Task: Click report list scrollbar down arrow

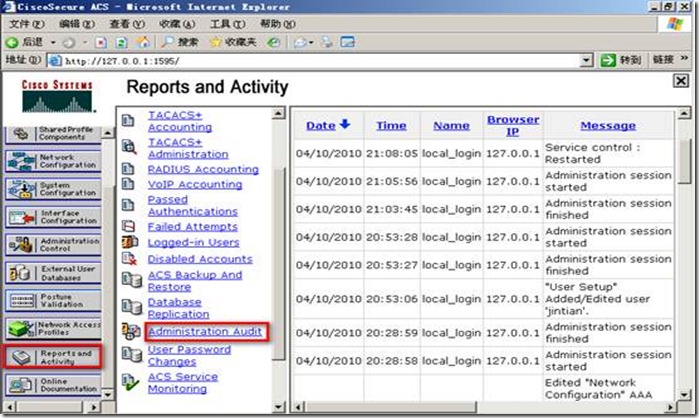Action: (278, 406)
